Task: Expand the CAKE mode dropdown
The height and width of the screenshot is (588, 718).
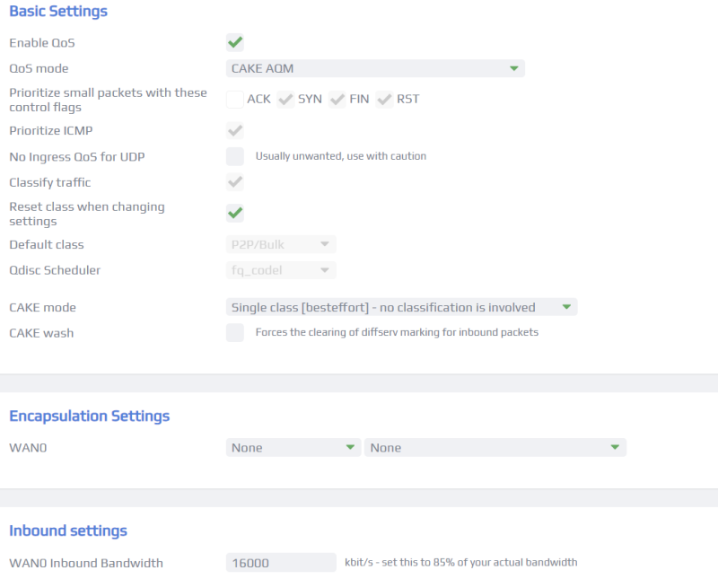Action: pos(401,307)
